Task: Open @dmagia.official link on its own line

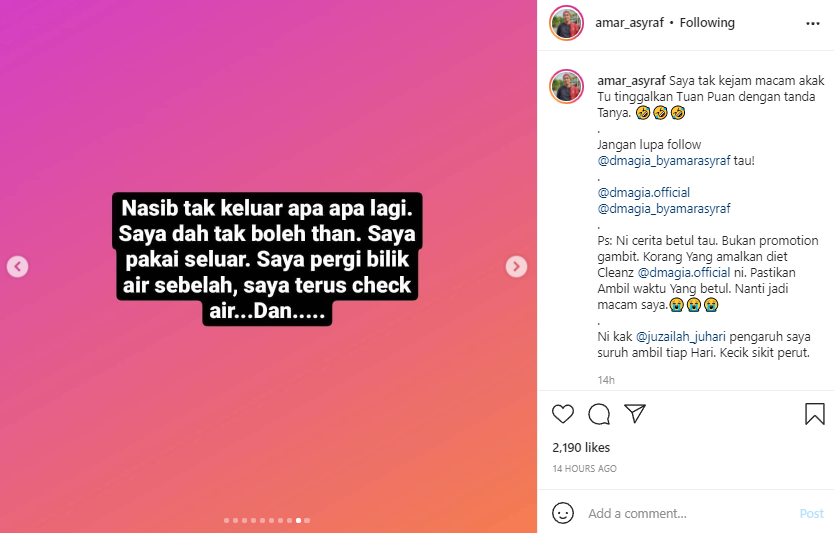Action: pos(644,193)
